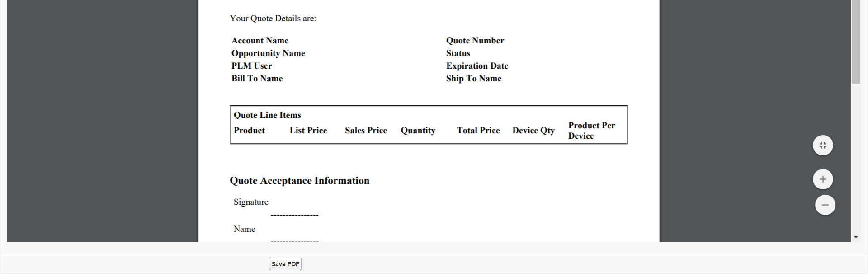This screenshot has height=277, width=868.
Task: Click the Signature field label
Action: coord(251,202)
